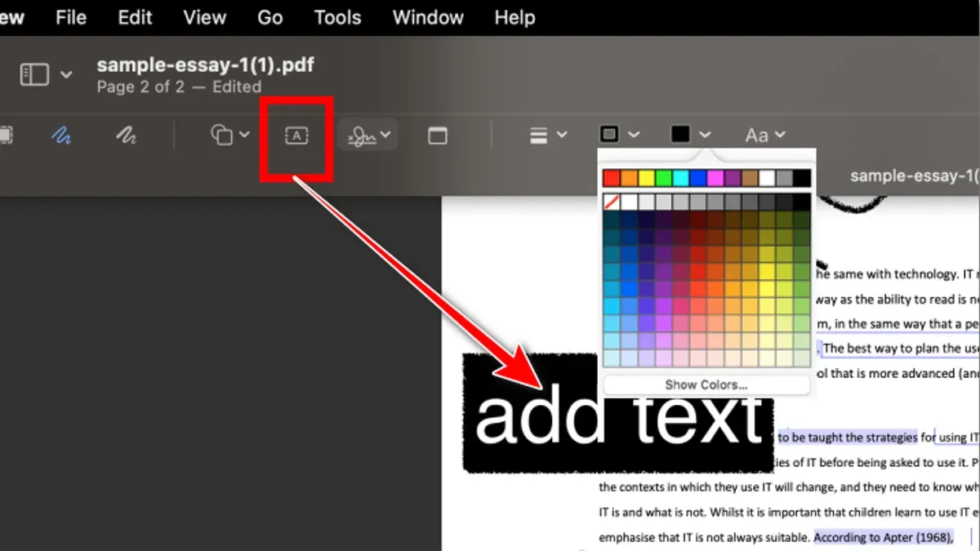Pick the green preset color swatch
The height and width of the screenshot is (551, 980).
pos(663,178)
